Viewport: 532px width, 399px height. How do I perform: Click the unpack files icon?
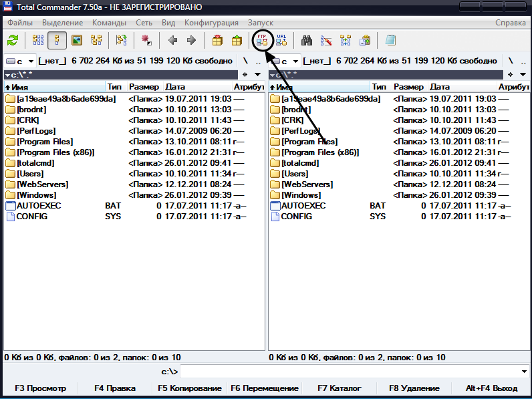(237, 41)
